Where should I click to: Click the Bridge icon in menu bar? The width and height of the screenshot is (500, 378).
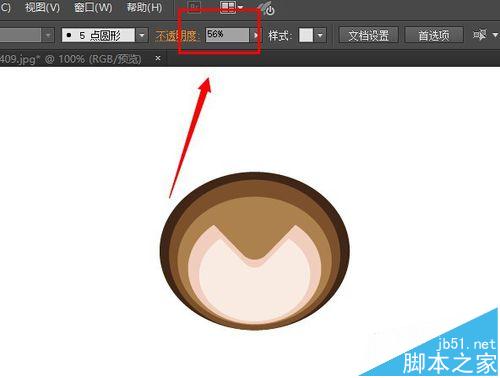click(x=195, y=6)
